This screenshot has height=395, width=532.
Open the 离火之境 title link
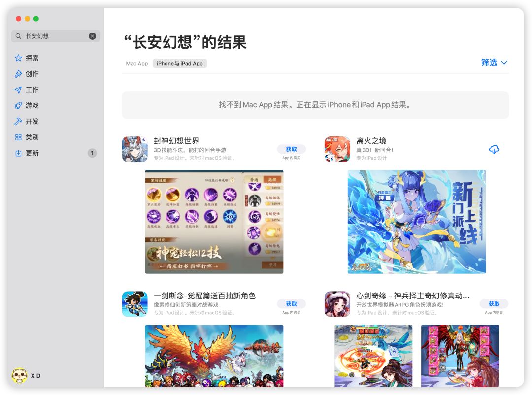click(371, 141)
